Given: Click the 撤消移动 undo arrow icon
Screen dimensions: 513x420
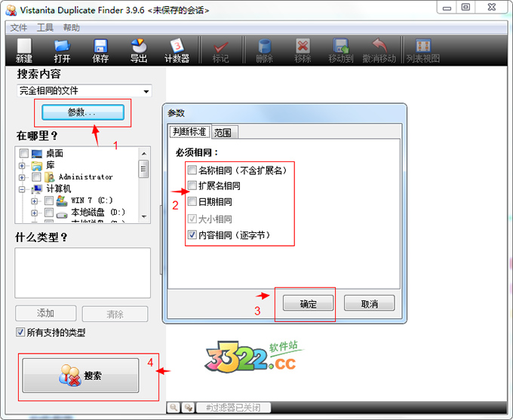Looking at the screenshot, I should pyautogui.click(x=379, y=46).
